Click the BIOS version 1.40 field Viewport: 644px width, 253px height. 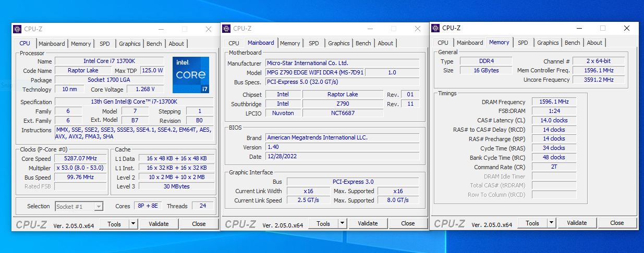[342, 147]
